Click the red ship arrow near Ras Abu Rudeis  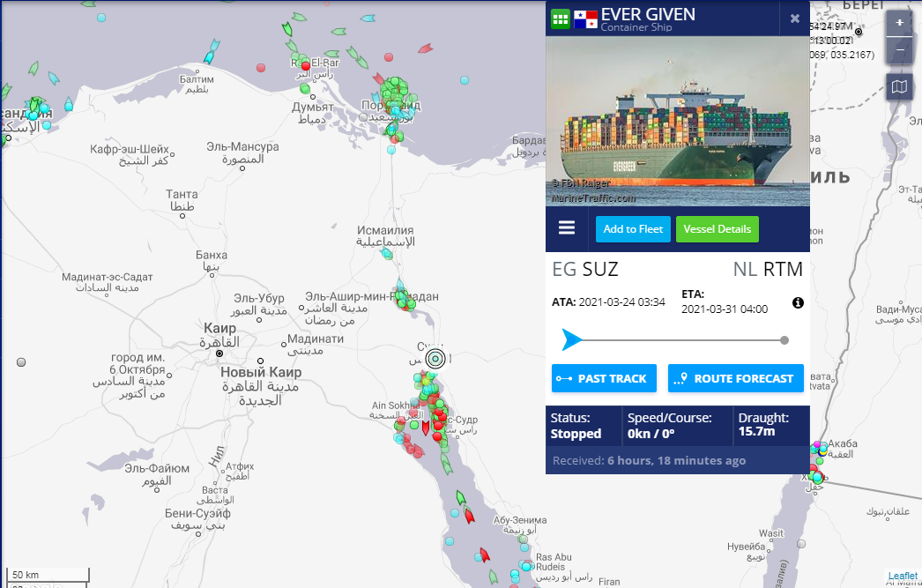(485, 555)
